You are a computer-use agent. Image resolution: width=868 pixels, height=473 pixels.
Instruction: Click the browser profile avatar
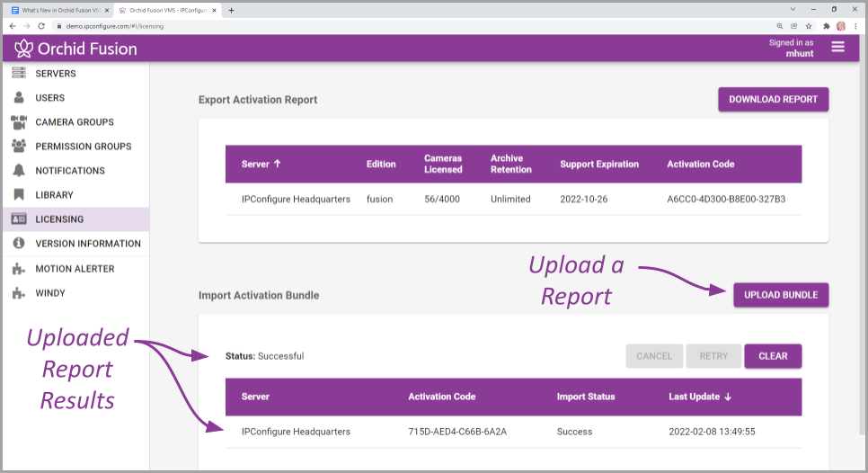click(841, 26)
